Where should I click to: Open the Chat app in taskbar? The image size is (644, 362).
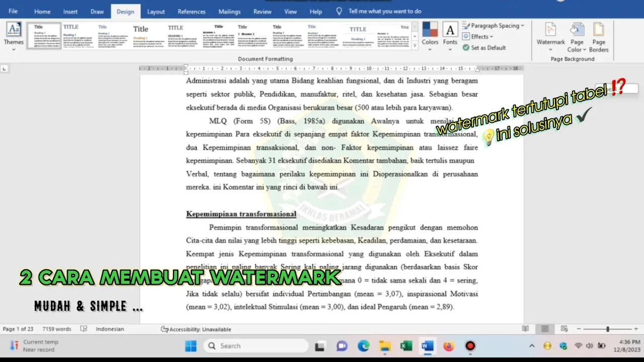[342, 346]
